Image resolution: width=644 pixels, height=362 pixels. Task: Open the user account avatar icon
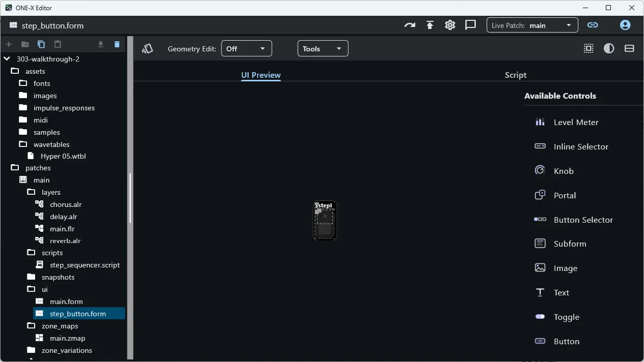pyautogui.click(x=625, y=25)
